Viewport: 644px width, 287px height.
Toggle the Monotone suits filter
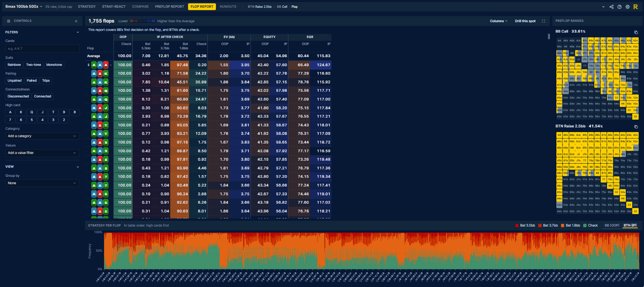tap(54, 65)
